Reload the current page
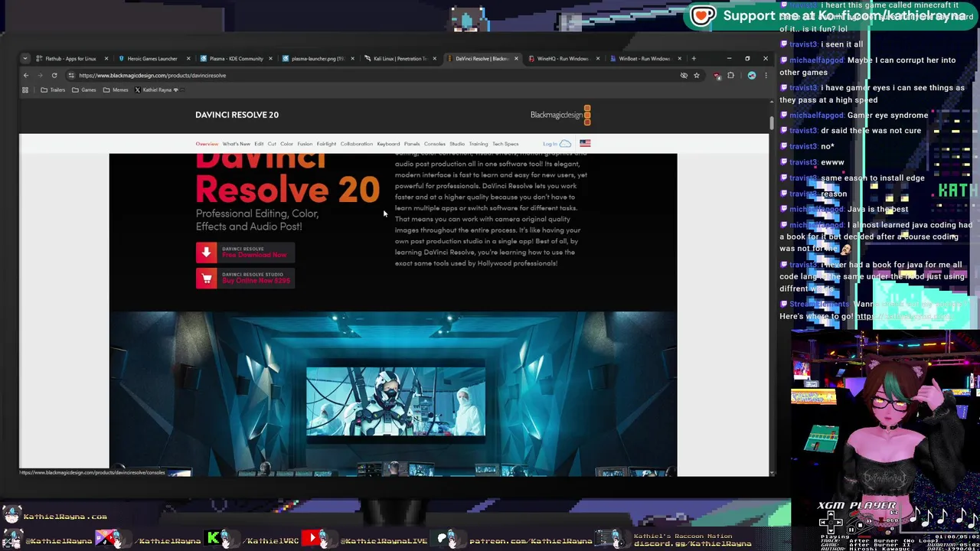Screen dimensions: 980x551 (54, 75)
